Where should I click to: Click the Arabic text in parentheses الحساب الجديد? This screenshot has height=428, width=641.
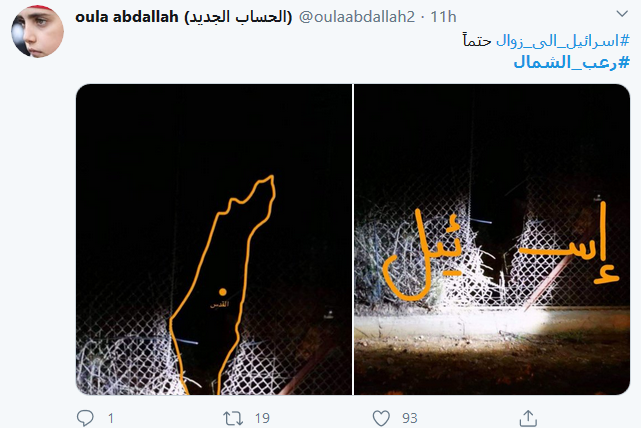238,17
